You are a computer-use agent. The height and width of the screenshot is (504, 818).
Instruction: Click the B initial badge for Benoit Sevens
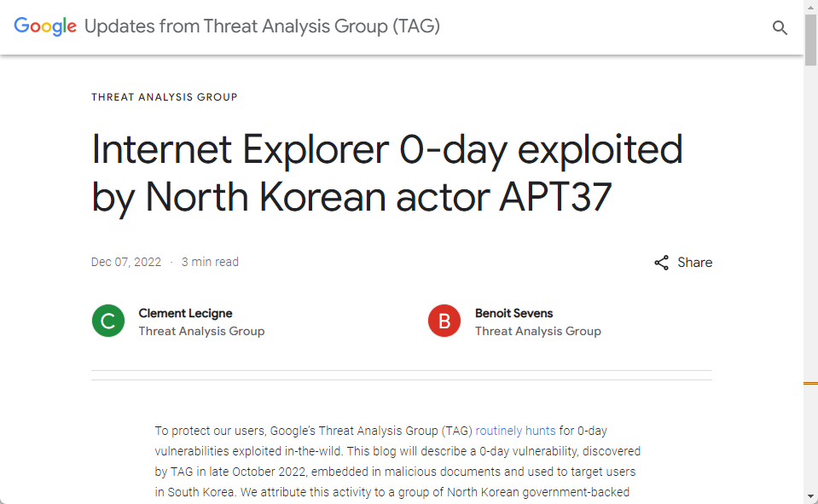point(444,321)
